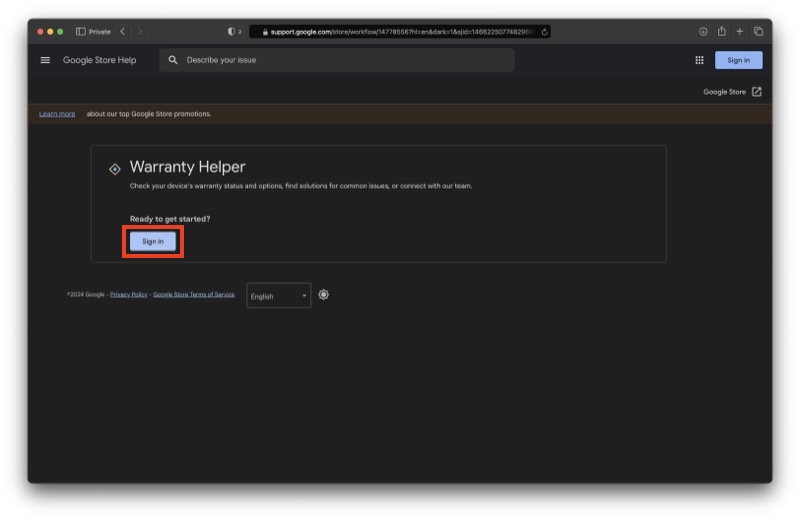The height and width of the screenshot is (520, 800).
Task: Click the Private browsing label
Action: (x=99, y=32)
